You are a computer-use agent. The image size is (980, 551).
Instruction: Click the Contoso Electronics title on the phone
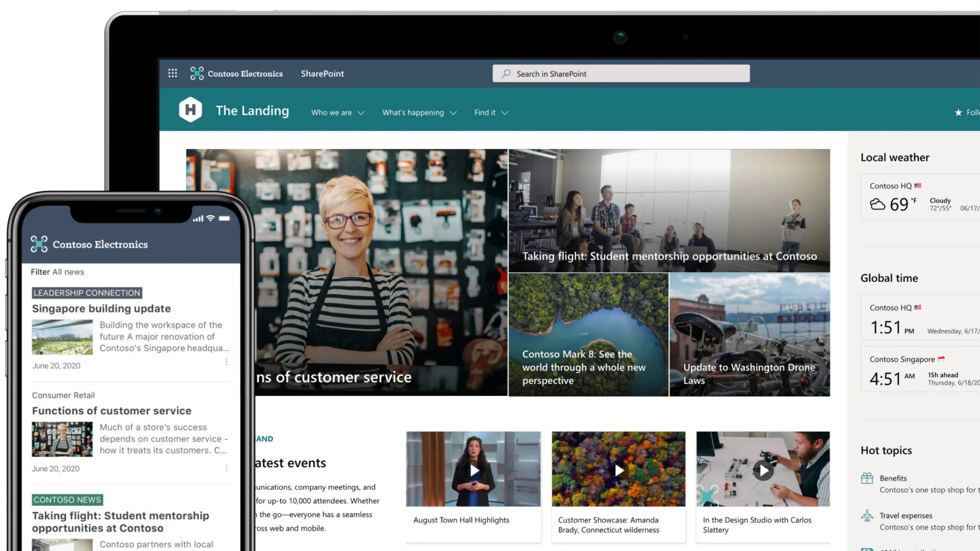pos(100,244)
